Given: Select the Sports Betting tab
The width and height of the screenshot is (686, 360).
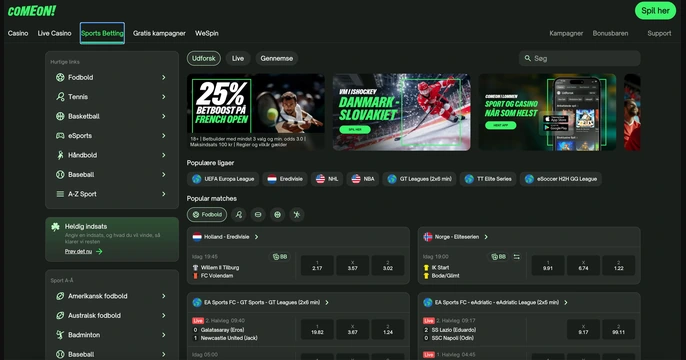Looking at the screenshot, I should (x=102, y=33).
